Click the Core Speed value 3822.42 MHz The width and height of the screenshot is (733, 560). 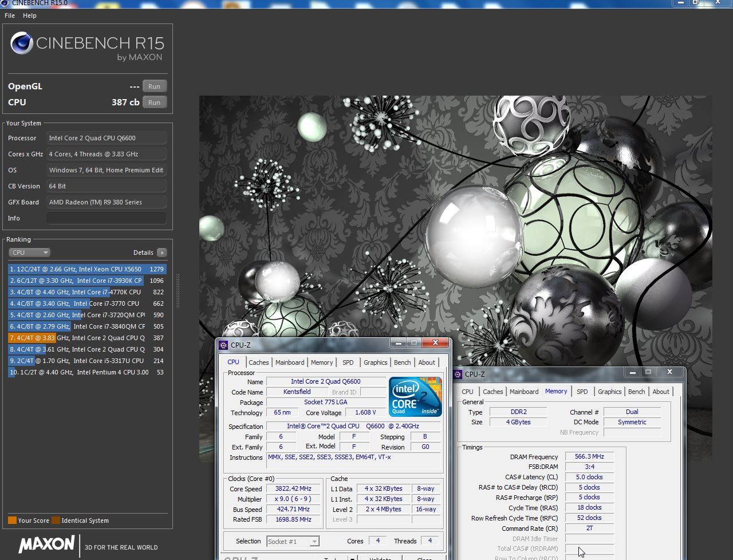pyautogui.click(x=294, y=489)
